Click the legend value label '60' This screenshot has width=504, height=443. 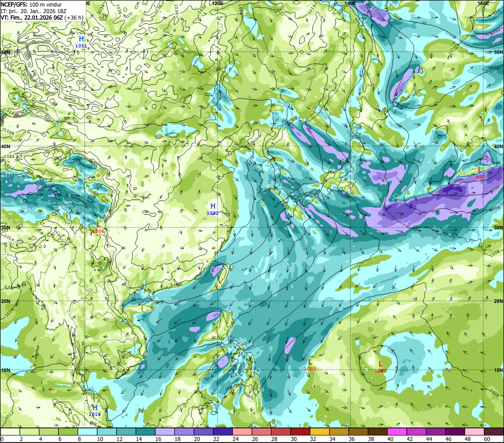point(487,439)
